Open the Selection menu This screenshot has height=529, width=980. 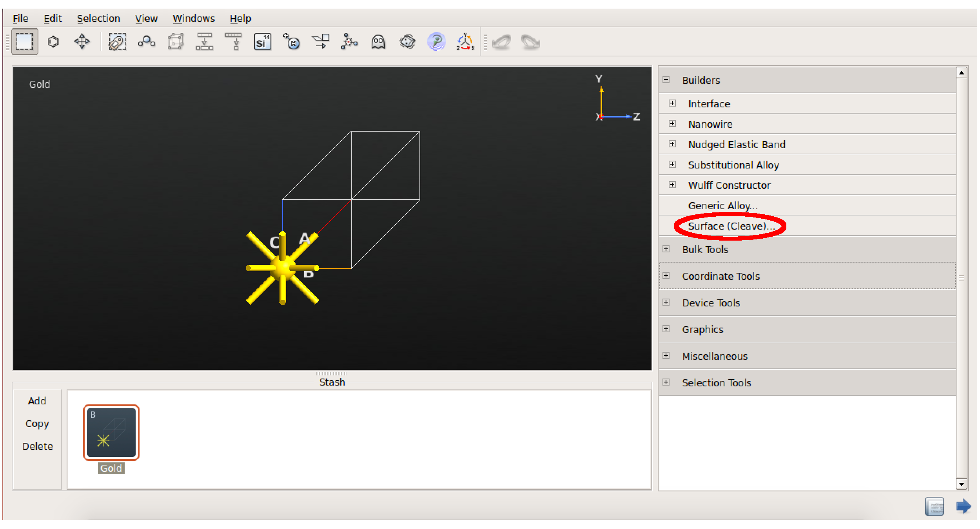[x=98, y=18]
